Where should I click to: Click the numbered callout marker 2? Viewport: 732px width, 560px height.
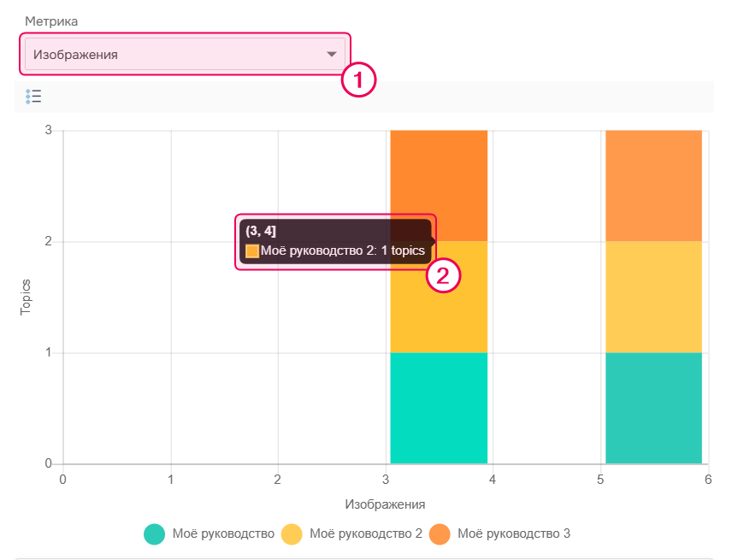pos(444,276)
